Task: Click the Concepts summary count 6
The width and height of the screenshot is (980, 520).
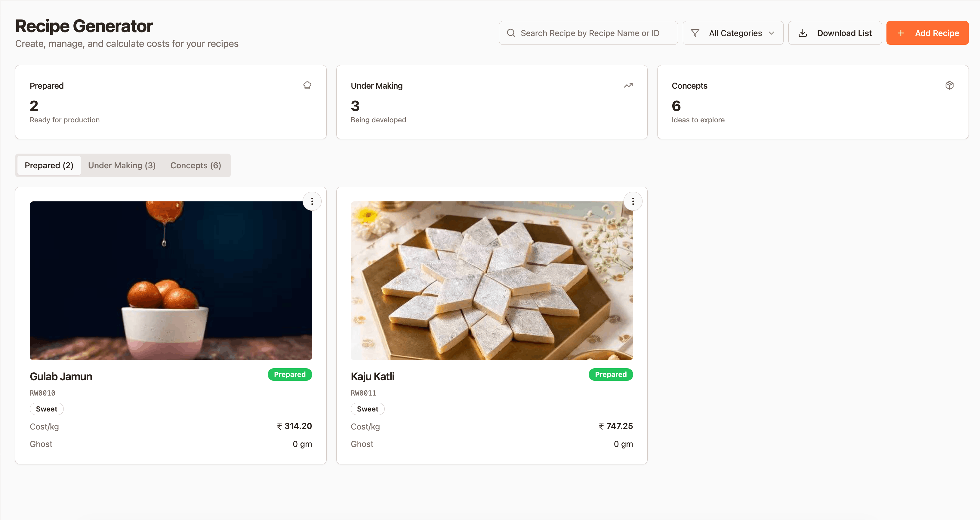Action: pyautogui.click(x=676, y=106)
